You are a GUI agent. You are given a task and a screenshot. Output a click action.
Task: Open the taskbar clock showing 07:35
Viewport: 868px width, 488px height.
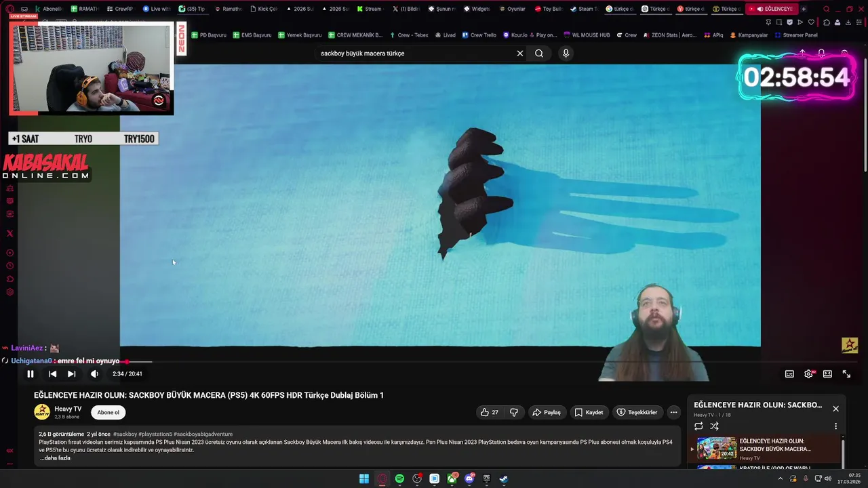pos(849,479)
